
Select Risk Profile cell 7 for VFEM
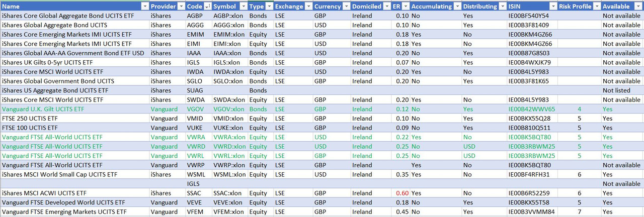point(580,211)
